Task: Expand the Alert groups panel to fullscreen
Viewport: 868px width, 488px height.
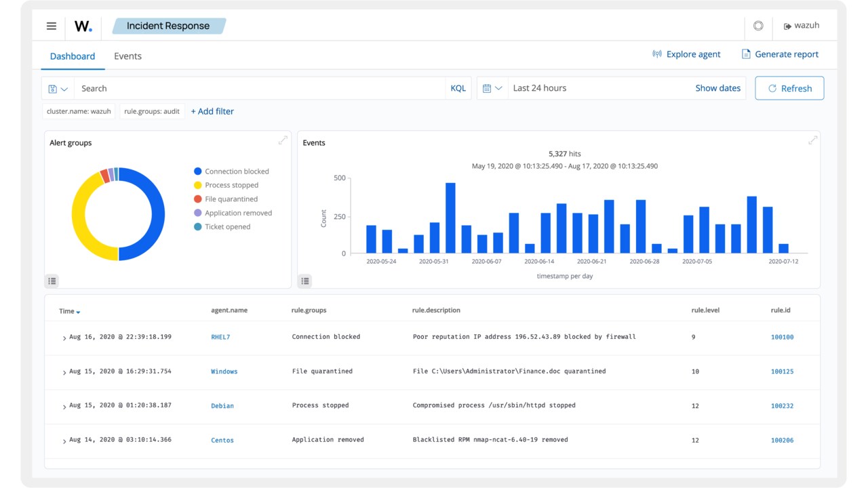Action: point(283,140)
